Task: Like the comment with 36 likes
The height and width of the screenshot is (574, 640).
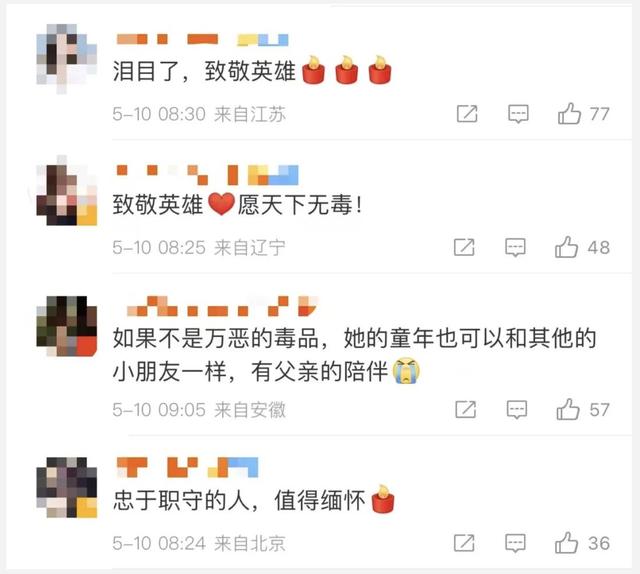Action: pyautogui.click(x=567, y=543)
